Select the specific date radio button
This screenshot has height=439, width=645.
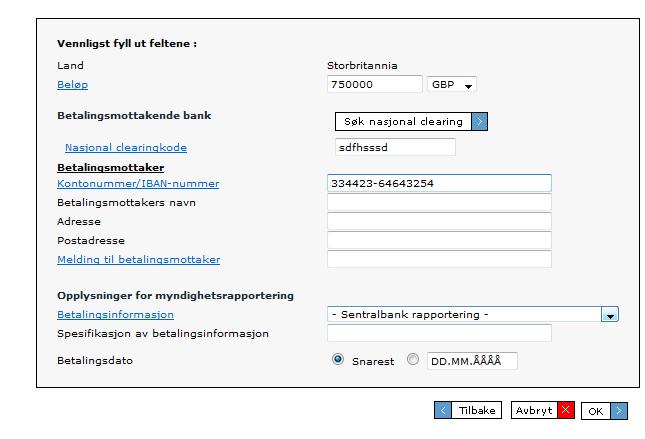point(413,360)
